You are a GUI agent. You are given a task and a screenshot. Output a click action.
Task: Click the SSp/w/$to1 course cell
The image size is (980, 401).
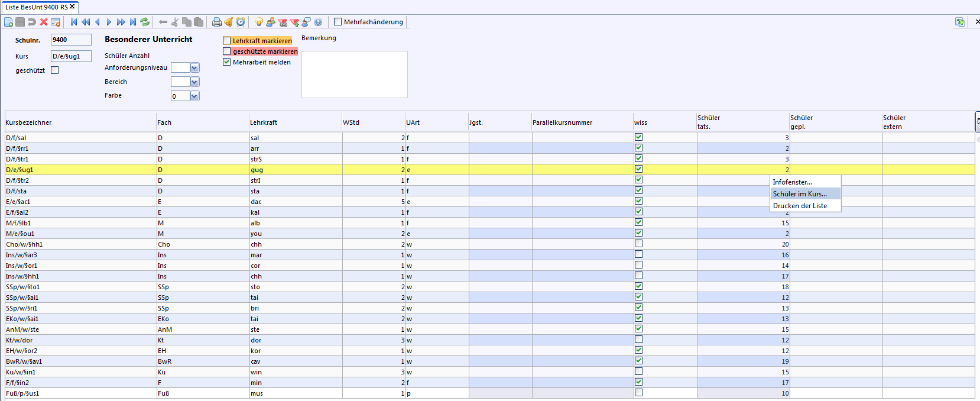click(80, 287)
